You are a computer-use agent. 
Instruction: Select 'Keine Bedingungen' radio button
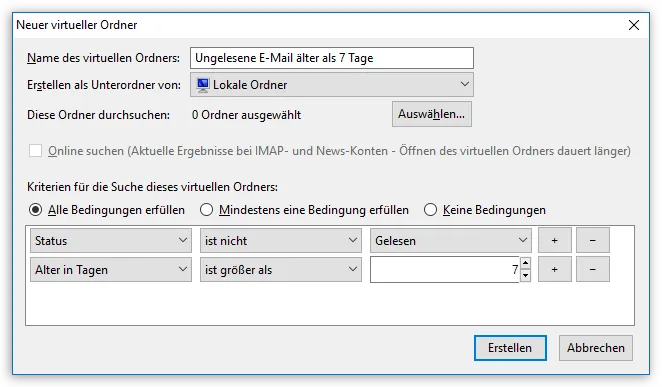[430, 210]
